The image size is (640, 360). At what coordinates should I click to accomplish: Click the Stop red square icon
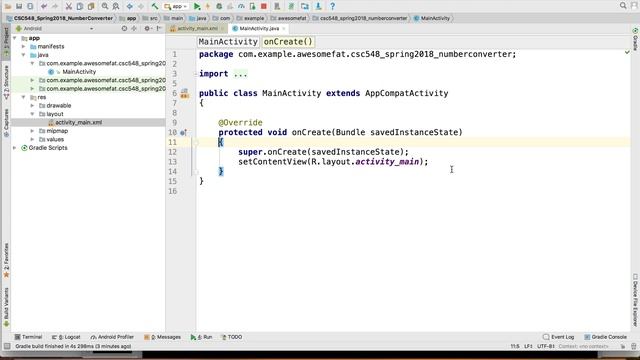pyautogui.click(x=264, y=6)
